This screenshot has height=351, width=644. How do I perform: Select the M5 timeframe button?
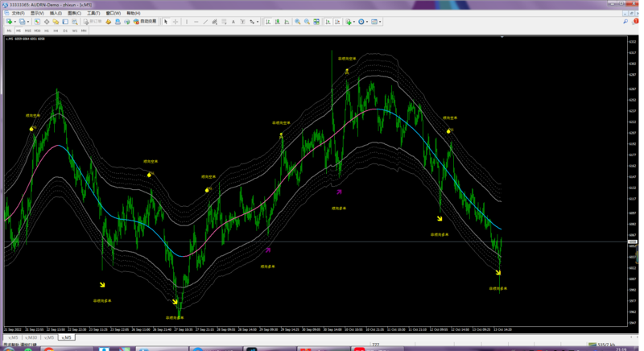click(19, 31)
